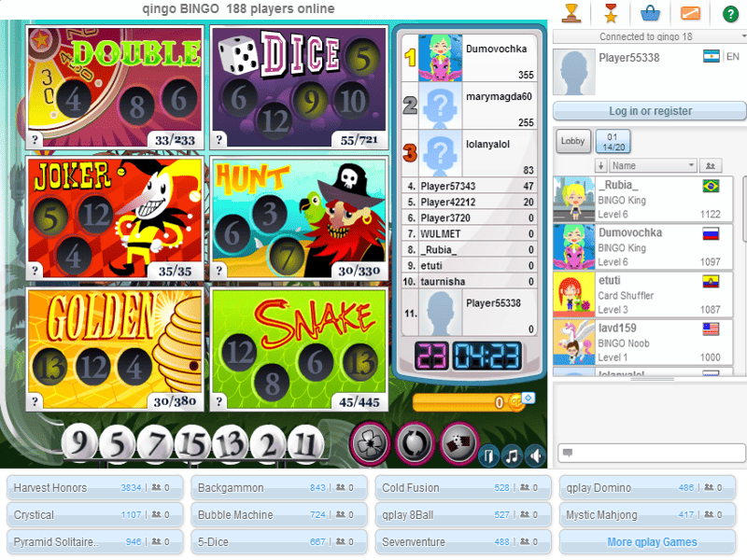Open Crystical game link
This screenshot has height=560, width=747.
pyautogui.click(x=95, y=515)
